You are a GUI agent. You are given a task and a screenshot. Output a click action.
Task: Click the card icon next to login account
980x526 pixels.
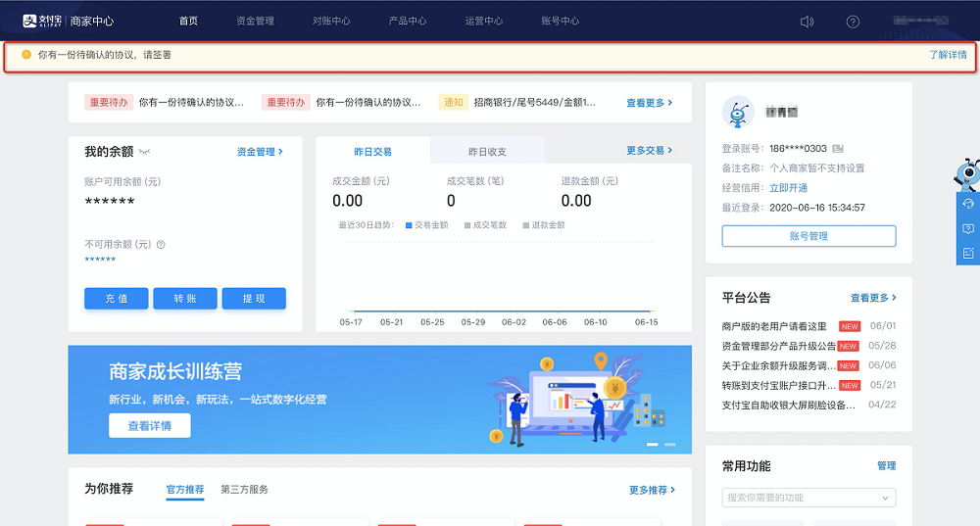pos(838,149)
